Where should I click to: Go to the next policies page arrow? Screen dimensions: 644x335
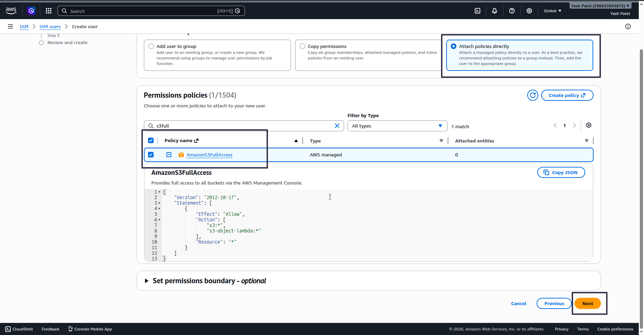click(574, 125)
